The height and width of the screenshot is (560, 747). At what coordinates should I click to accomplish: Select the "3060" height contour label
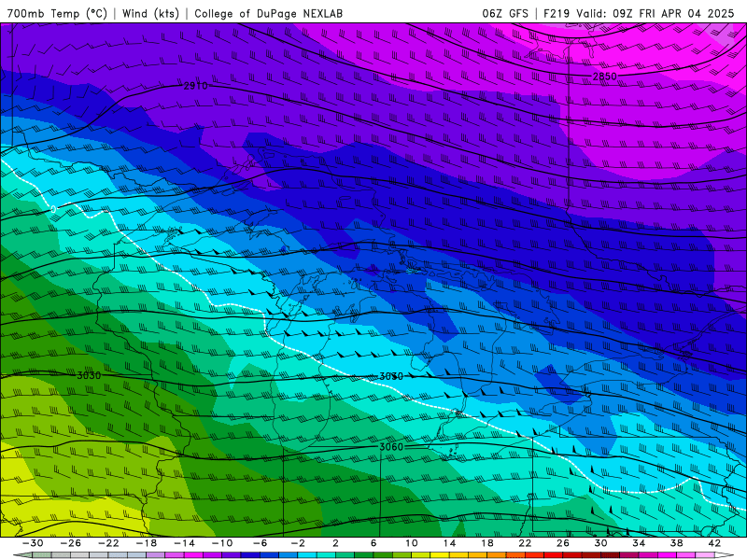(x=391, y=447)
